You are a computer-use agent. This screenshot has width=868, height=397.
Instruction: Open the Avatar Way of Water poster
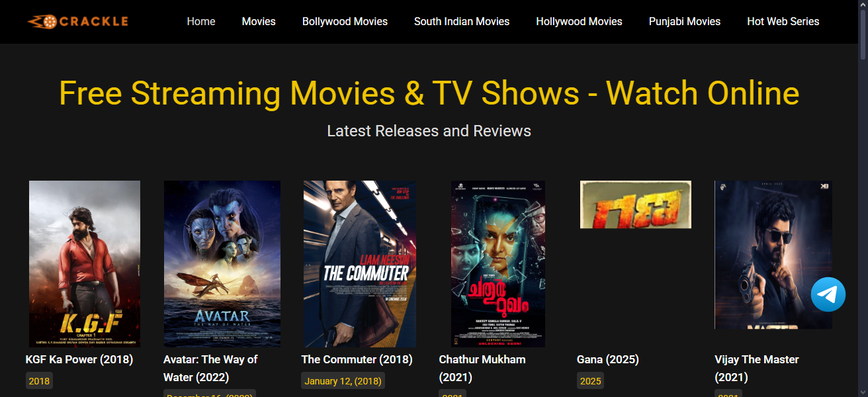click(222, 264)
